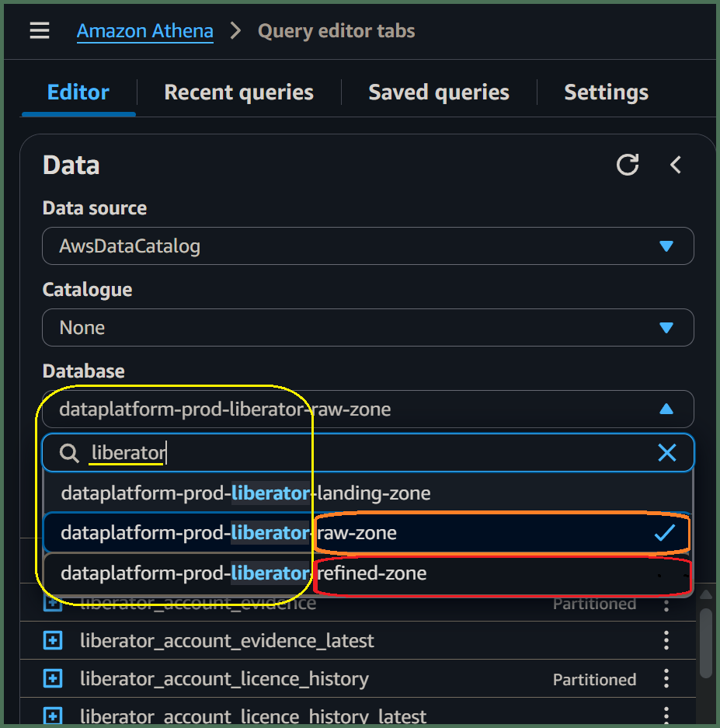
Task: Click the tables list vertical scrollbar
Action: click(705, 643)
